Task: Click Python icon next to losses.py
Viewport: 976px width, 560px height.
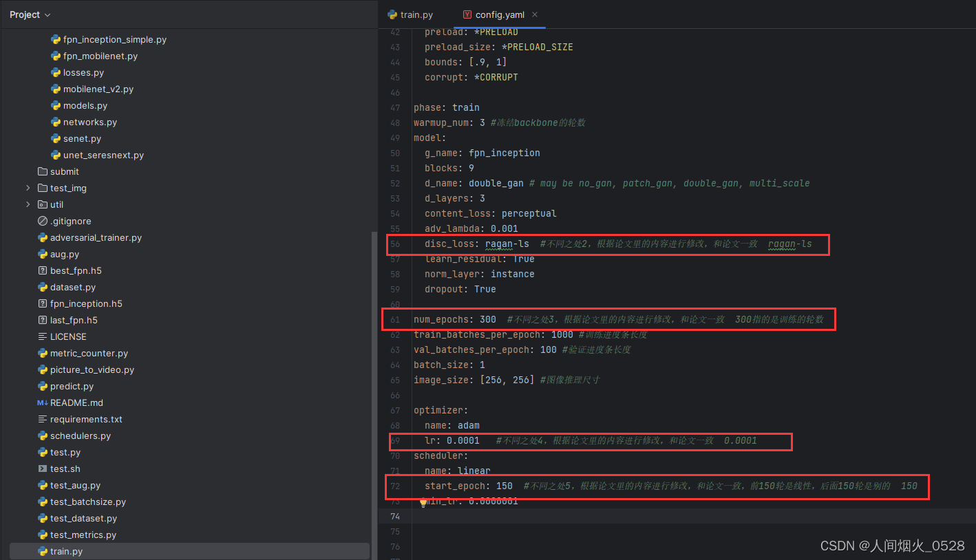Action: 56,72
